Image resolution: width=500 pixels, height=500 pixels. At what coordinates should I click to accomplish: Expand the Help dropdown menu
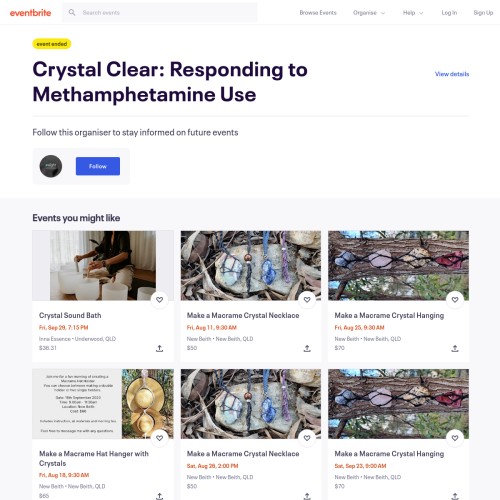click(413, 13)
